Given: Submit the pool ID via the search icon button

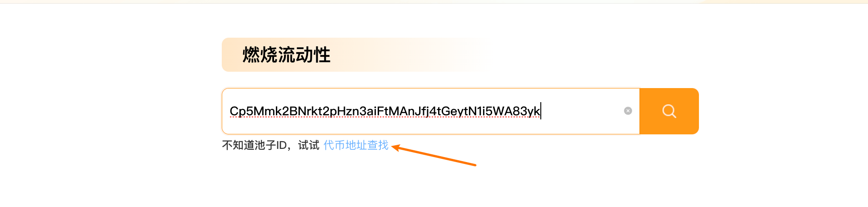Looking at the screenshot, I should coord(669,111).
